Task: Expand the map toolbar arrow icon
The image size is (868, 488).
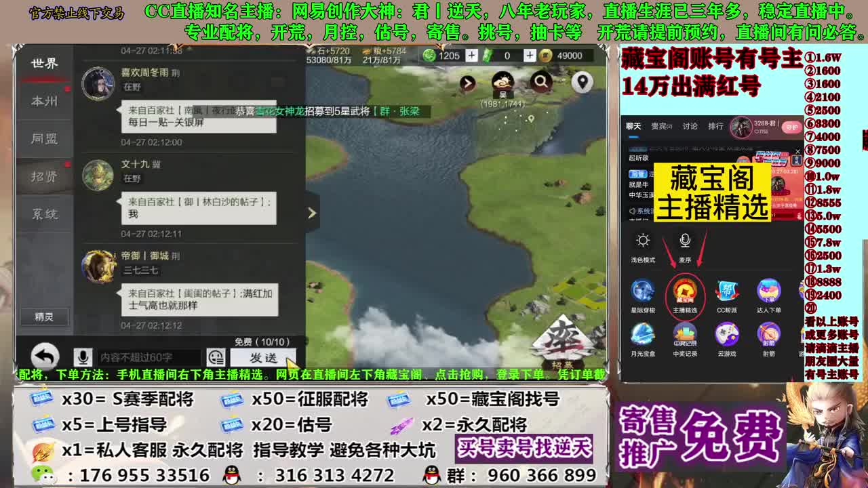Action: [x=467, y=83]
